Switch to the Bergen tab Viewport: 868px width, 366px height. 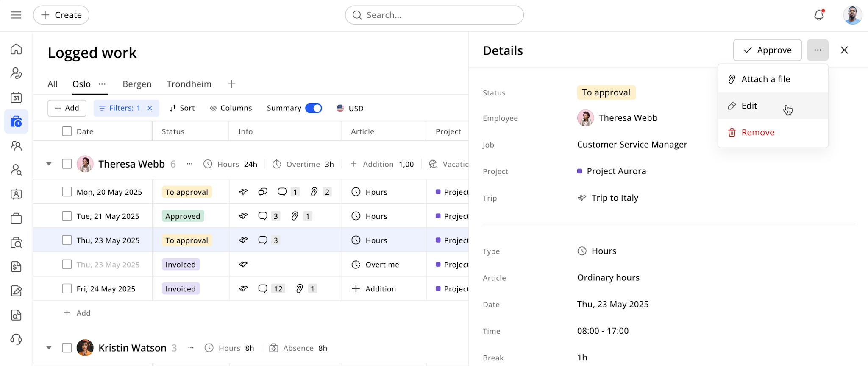coord(137,84)
